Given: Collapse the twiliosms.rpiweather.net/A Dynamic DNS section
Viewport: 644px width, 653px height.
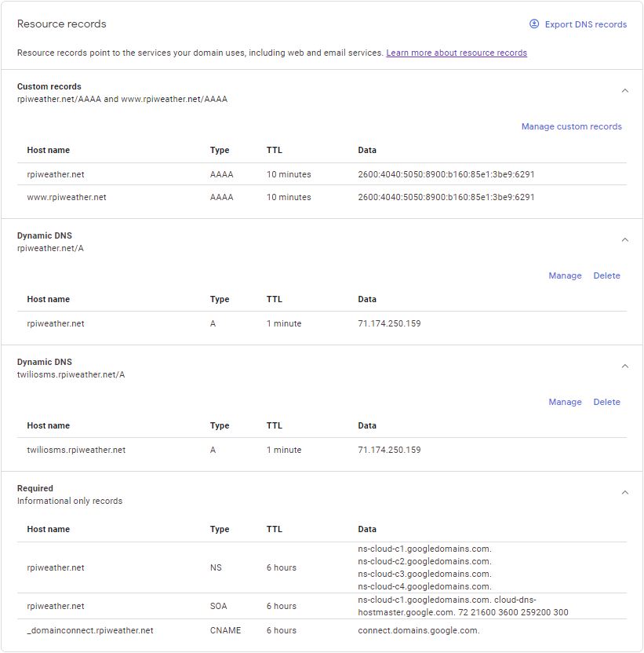Looking at the screenshot, I should click(x=624, y=366).
